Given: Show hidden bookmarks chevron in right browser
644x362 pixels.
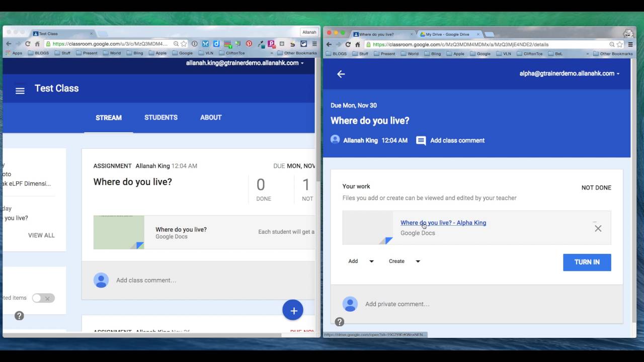Looking at the screenshot, I should point(587,54).
